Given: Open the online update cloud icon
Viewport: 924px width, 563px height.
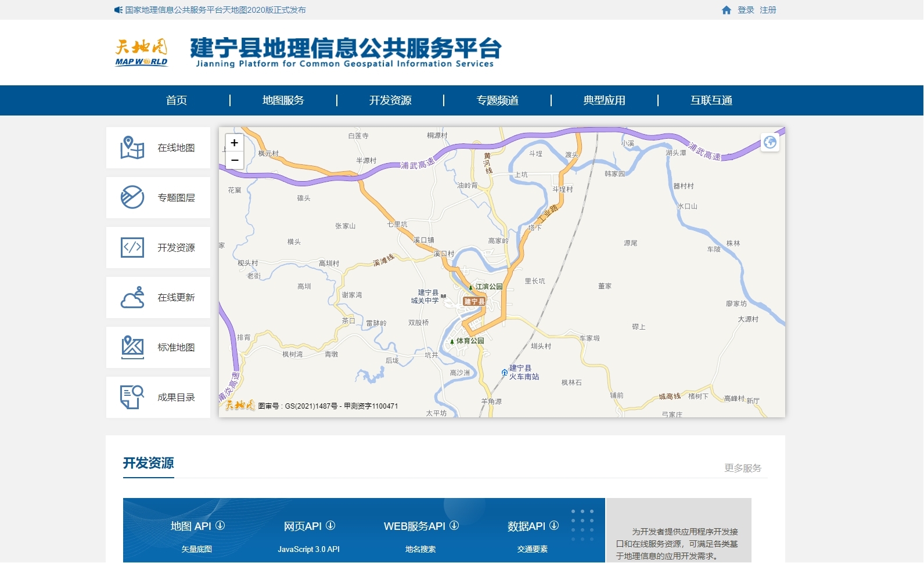Looking at the screenshot, I should point(132,297).
